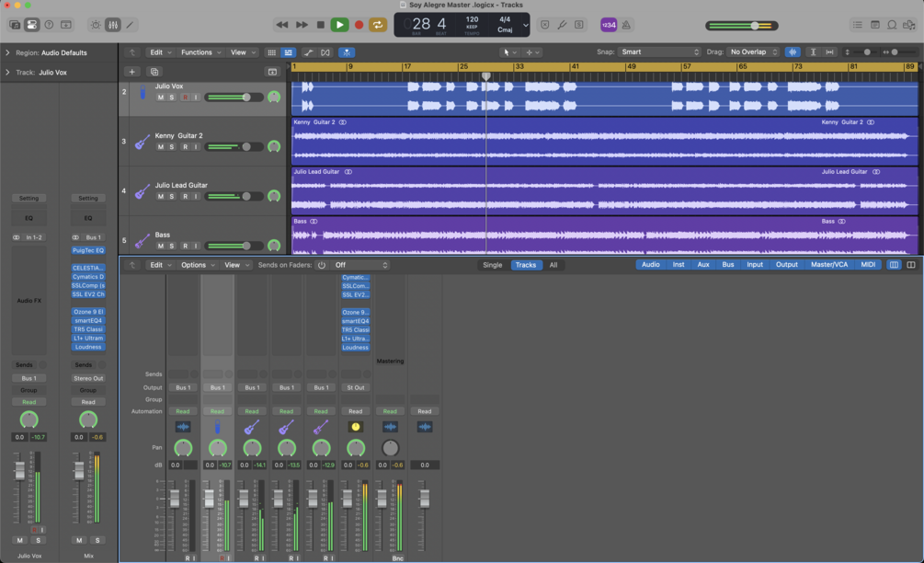Click the red Record button
This screenshot has height=563, width=924.
(x=359, y=25)
